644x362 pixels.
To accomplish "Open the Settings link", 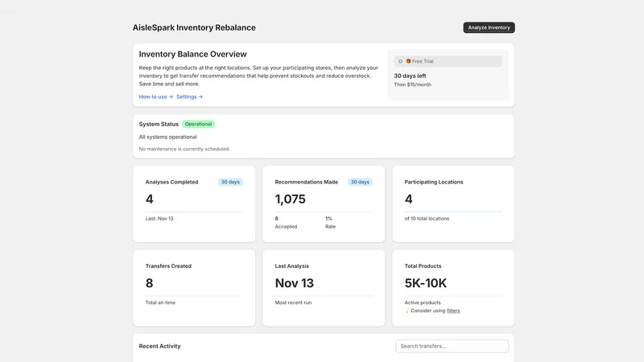I will click(189, 97).
